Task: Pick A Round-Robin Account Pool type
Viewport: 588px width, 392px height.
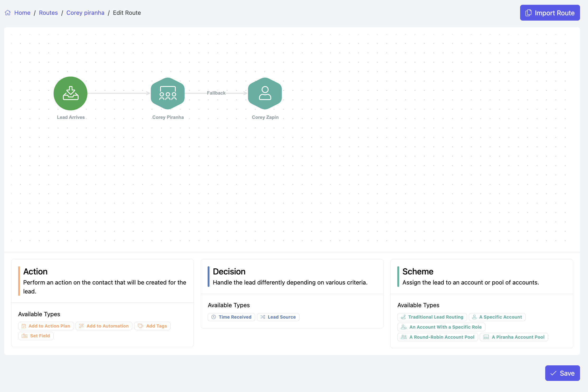Action: click(438, 337)
